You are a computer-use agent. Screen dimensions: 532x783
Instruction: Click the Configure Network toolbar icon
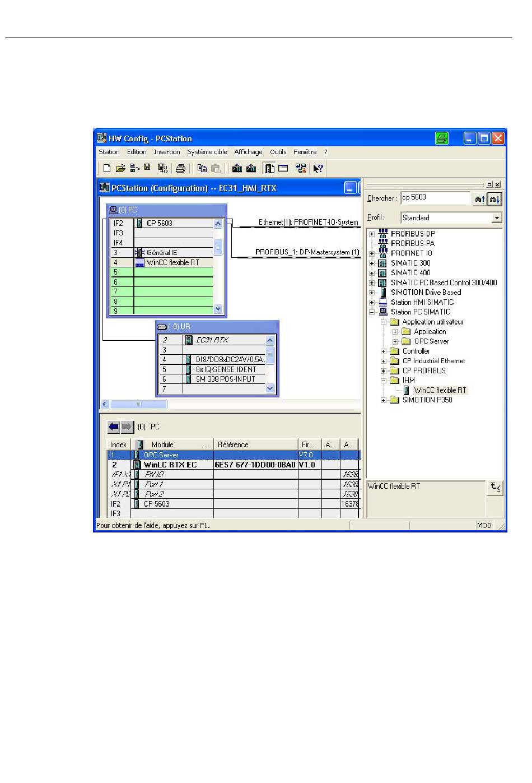[x=301, y=168]
